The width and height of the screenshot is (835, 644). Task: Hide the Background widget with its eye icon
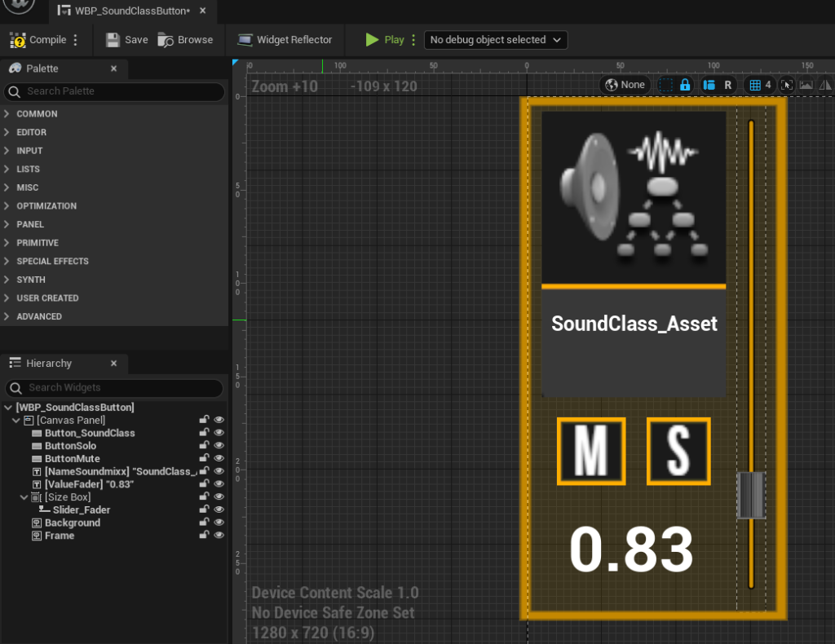[x=219, y=523]
